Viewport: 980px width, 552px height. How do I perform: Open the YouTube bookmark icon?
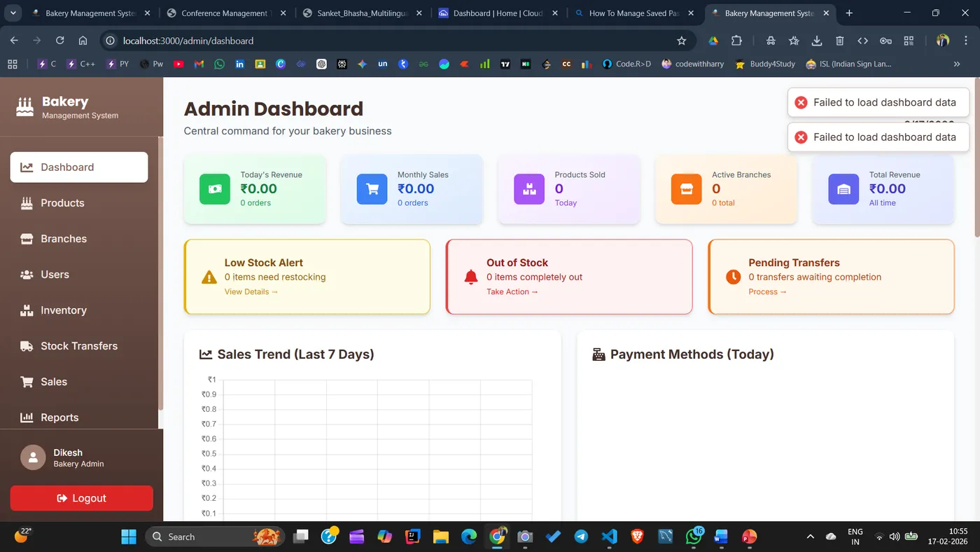pos(178,64)
